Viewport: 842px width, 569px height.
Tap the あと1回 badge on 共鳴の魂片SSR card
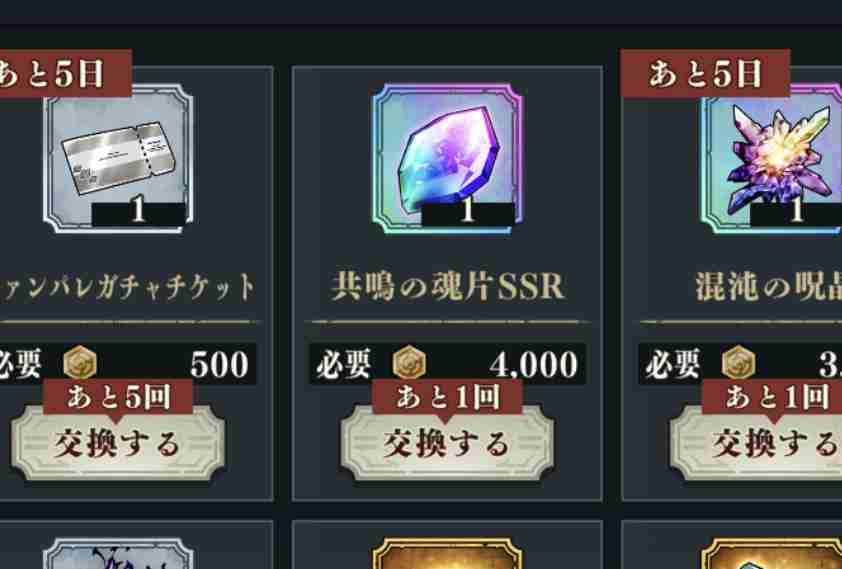[x=447, y=397]
